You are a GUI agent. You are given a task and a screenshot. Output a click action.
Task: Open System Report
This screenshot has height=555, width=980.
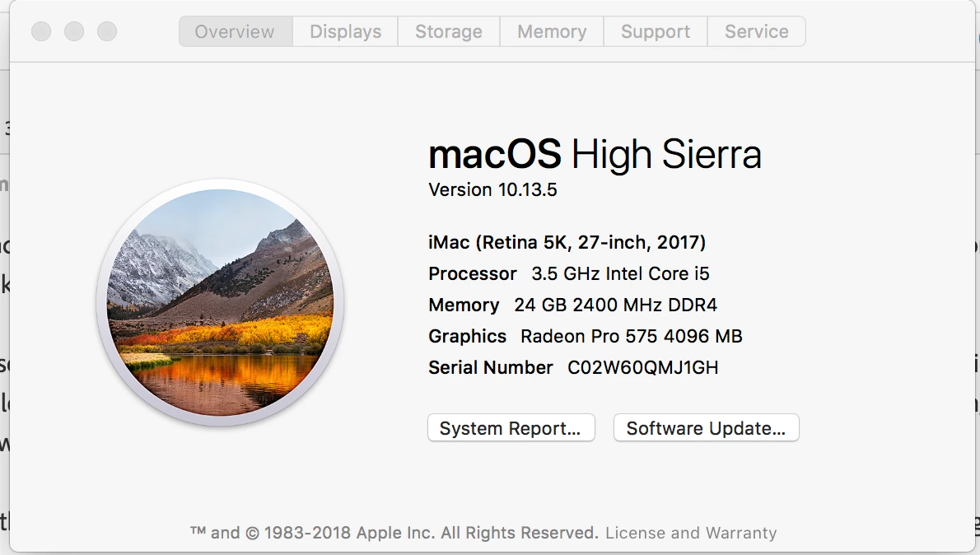coord(511,428)
